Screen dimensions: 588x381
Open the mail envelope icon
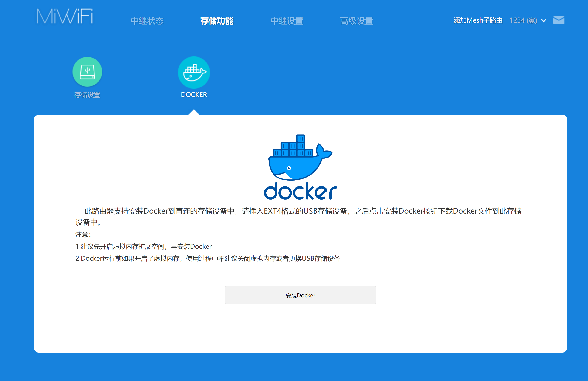coord(559,20)
